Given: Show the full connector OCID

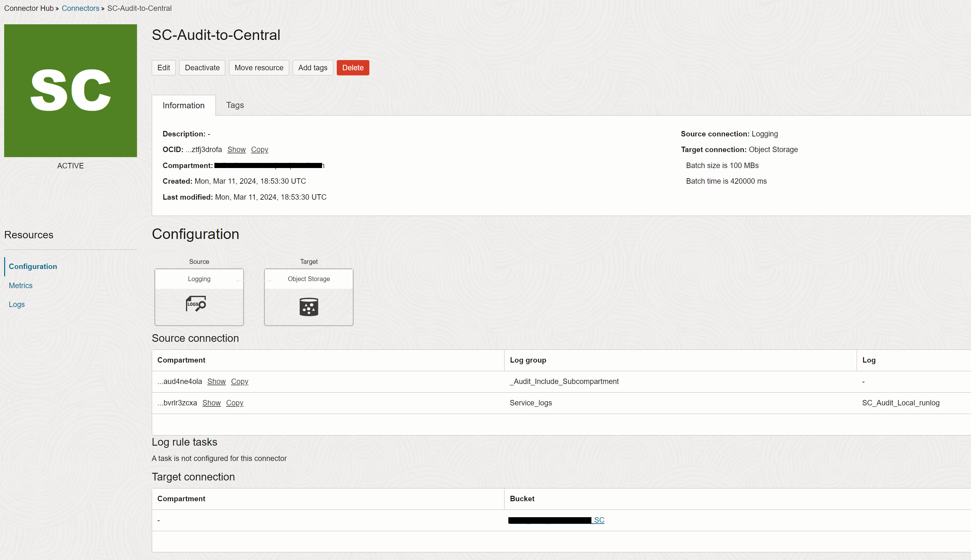Looking at the screenshot, I should [236, 150].
